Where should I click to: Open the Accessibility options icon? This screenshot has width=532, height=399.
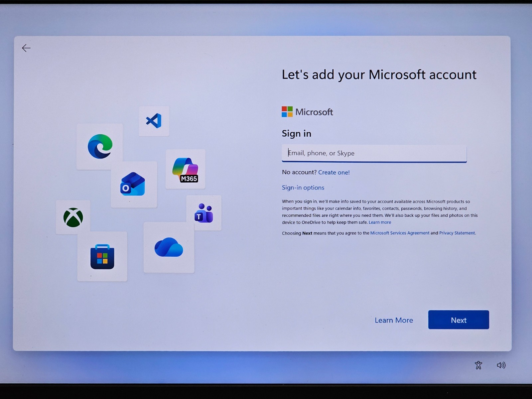[478, 365]
